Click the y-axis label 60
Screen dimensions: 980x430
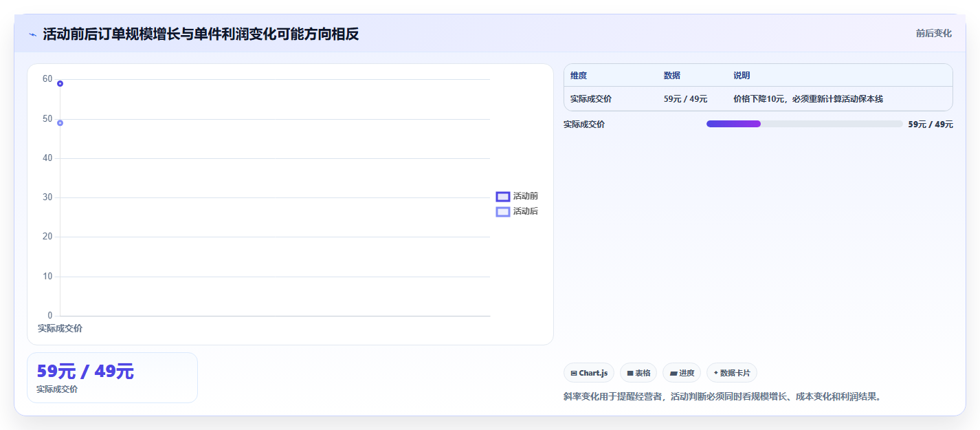(x=47, y=79)
